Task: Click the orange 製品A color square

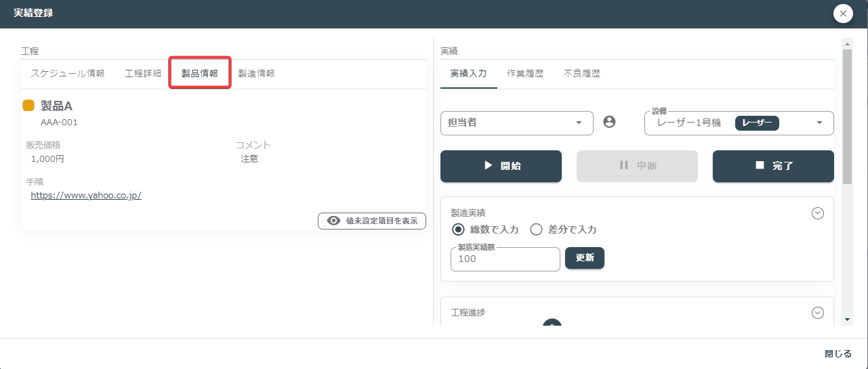Action: (x=28, y=106)
